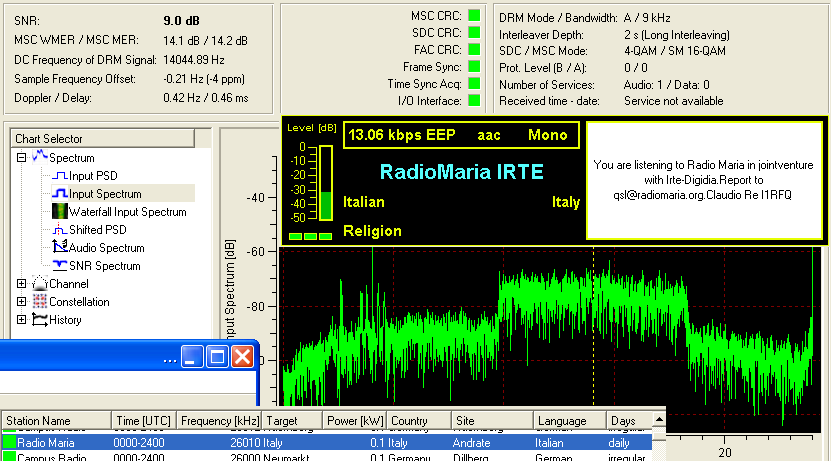Click the Constellation group icon
Image resolution: width=831 pixels, height=461 pixels.
pyautogui.click(x=40, y=302)
